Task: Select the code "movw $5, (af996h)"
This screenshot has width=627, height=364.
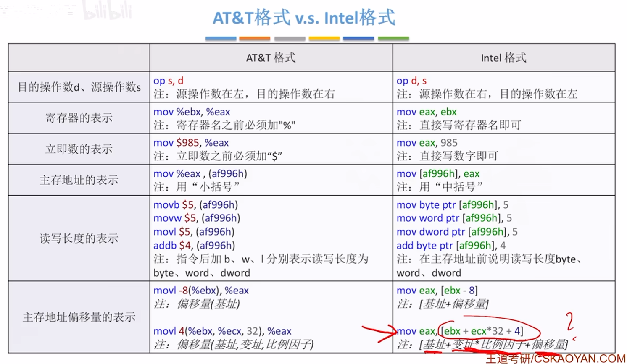Action: coord(197,218)
